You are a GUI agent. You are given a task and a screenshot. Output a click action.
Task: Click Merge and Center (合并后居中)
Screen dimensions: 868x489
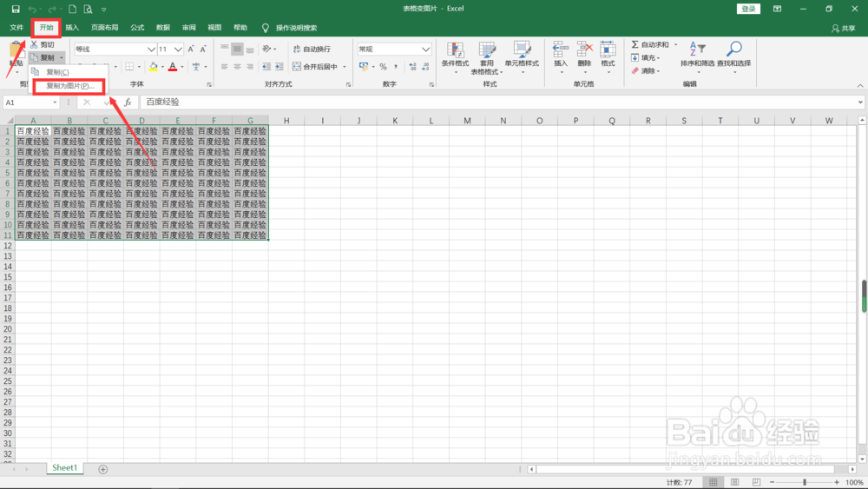(x=315, y=67)
